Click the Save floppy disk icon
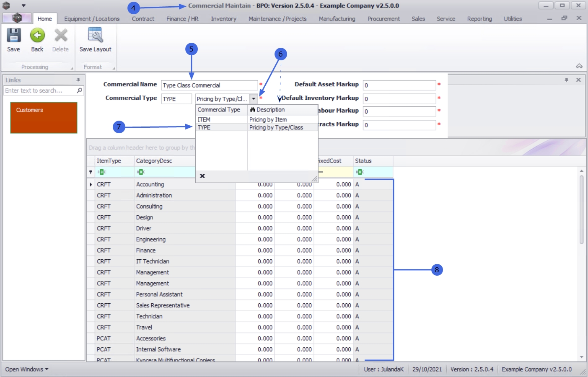This screenshot has width=588, height=377. (x=13, y=35)
